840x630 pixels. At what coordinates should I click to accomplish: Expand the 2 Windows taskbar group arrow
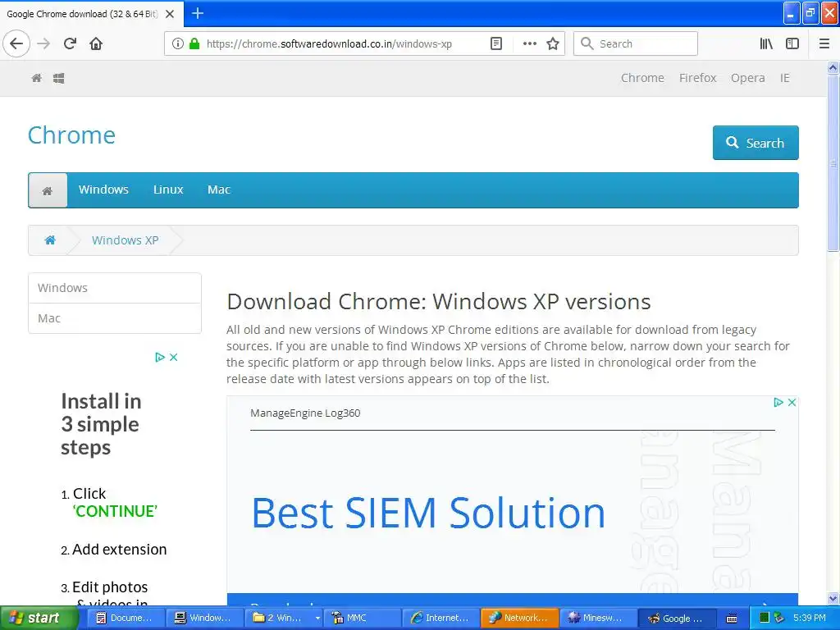tap(317, 619)
